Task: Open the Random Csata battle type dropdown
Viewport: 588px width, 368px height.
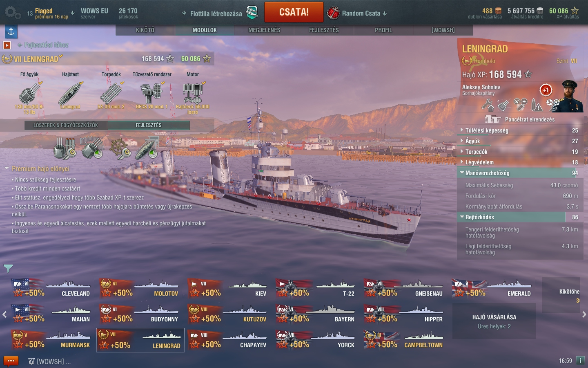Action: point(357,13)
